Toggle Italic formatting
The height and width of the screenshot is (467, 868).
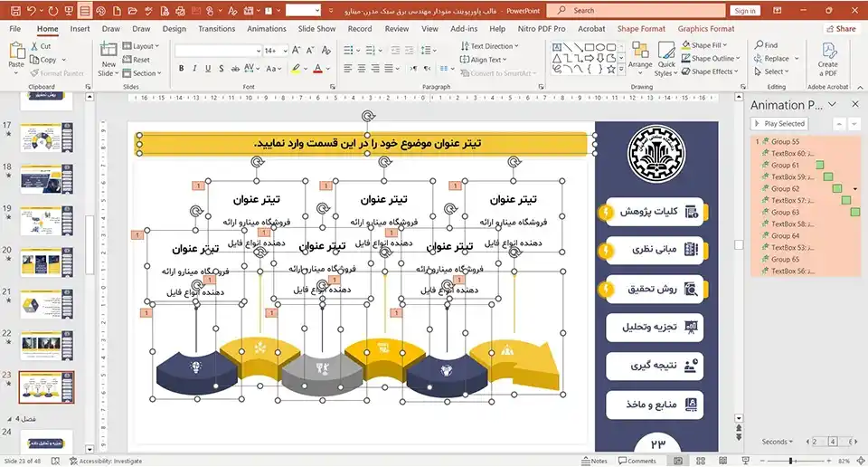click(x=194, y=68)
